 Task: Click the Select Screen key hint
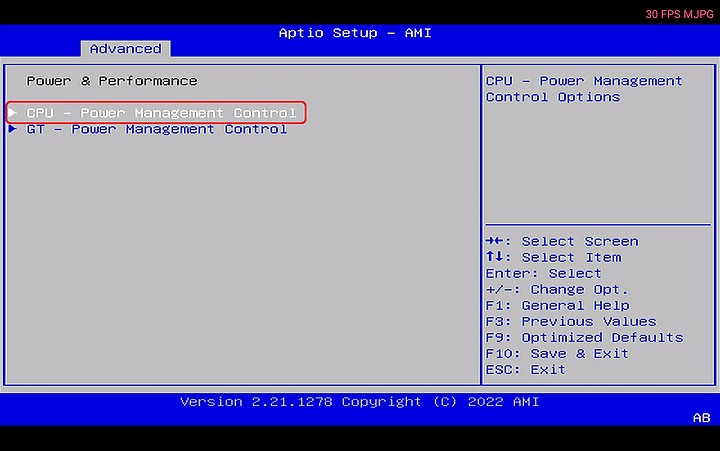562,241
